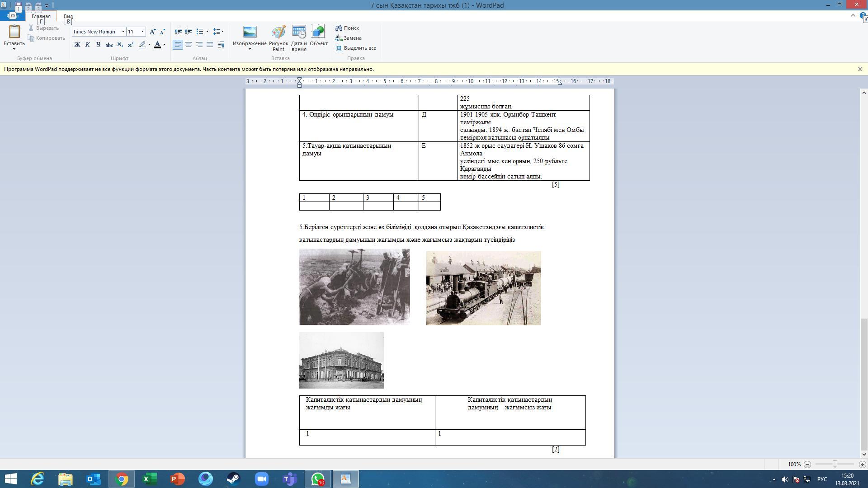The width and height of the screenshot is (868, 488).
Task: Open the font size 11 dropdown
Action: point(142,32)
